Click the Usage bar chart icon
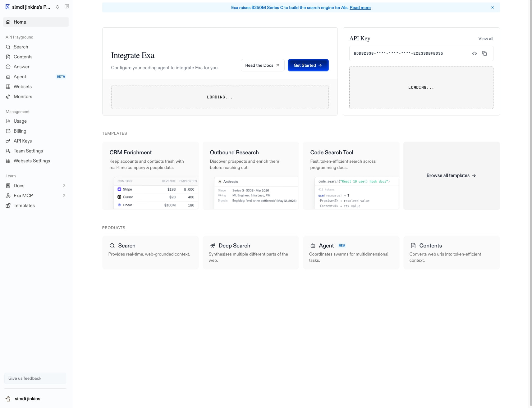 tap(8, 121)
